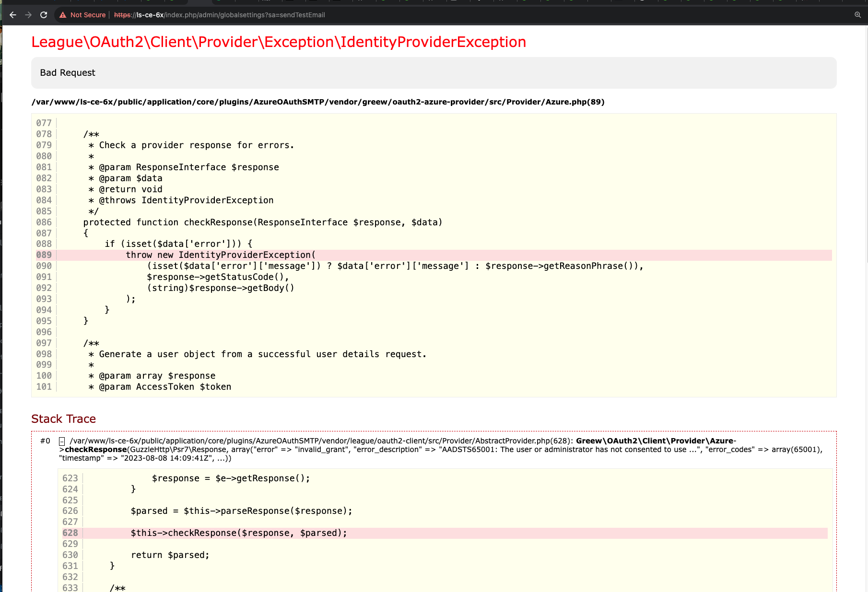The width and height of the screenshot is (868, 592).
Task: Click highlighted line 628 in stack trace
Action: pyautogui.click(x=238, y=533)
